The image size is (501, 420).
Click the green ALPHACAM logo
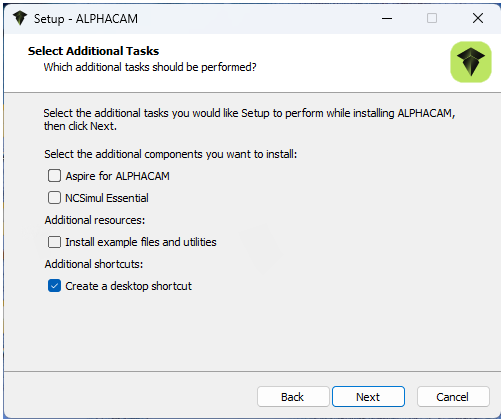[471, 62]
